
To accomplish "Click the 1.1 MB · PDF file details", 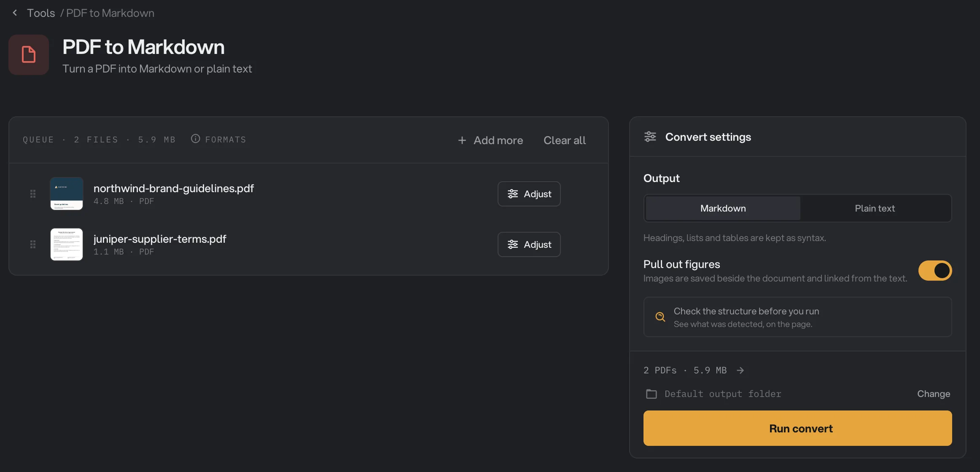I will pos(124,252).
